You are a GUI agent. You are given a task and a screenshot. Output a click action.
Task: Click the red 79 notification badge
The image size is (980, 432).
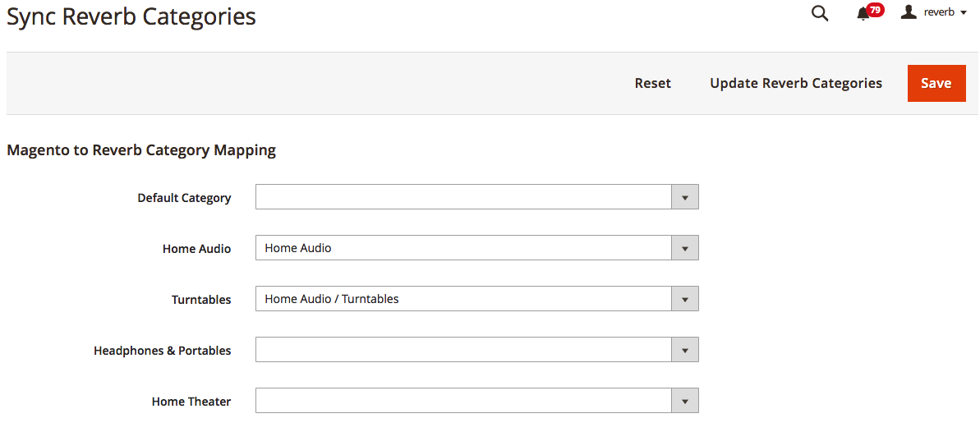click(x=875, y=10)
